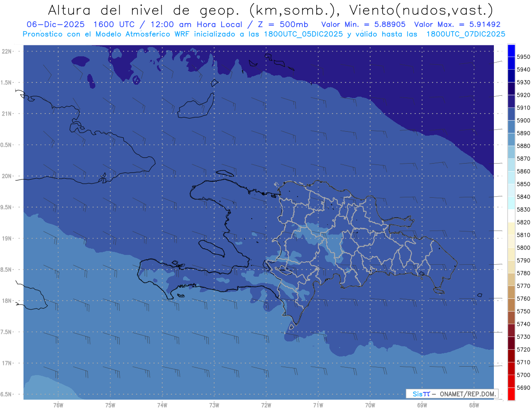Screen dimensions: 532x411
Task: Click the "5920" colorbar label
Action: click(x=523, y=95)
